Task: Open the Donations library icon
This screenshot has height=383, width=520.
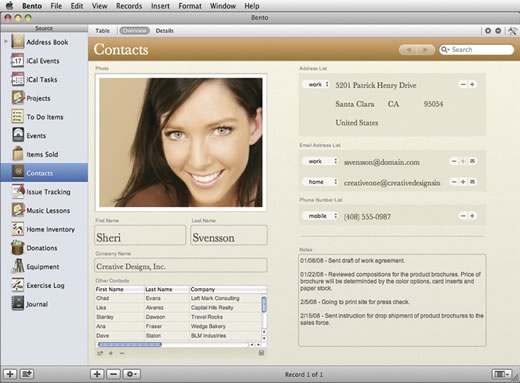Action: point(17,247)
